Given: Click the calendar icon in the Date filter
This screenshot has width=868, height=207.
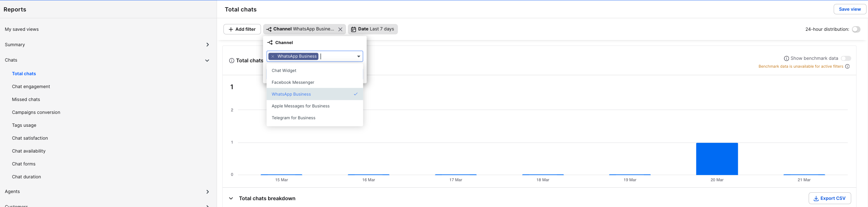Looking at the screenshot, I should pos(353,29).
